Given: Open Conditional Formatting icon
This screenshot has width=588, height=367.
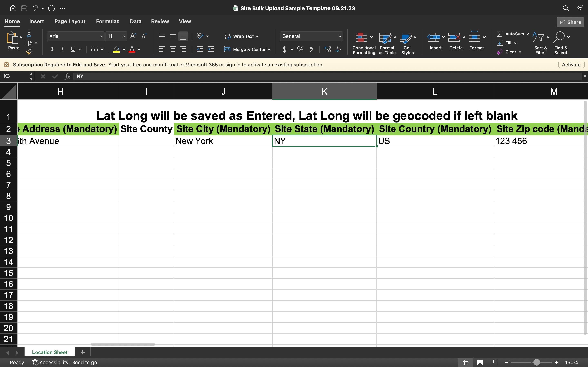Looking at the screenshot, I should (361, 37).
